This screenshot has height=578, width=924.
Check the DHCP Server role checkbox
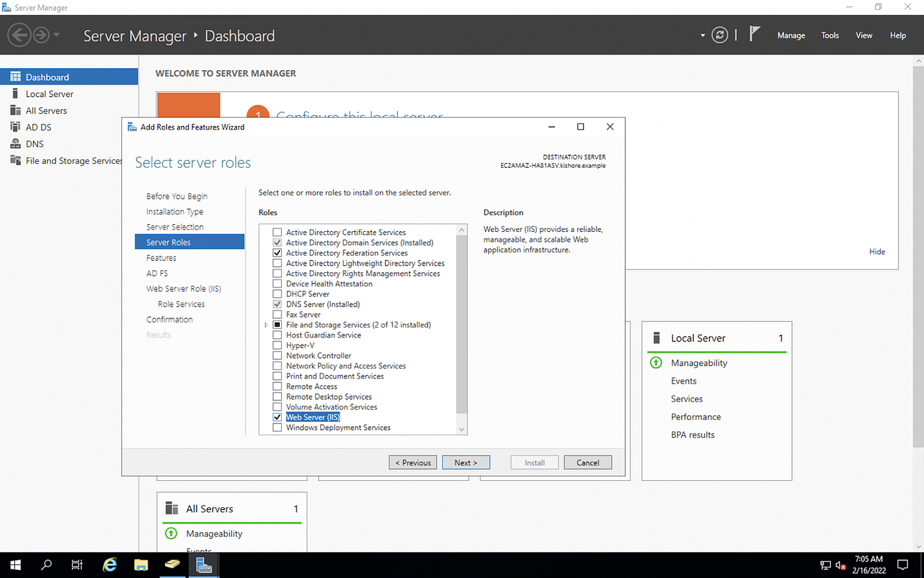[277, 294]
